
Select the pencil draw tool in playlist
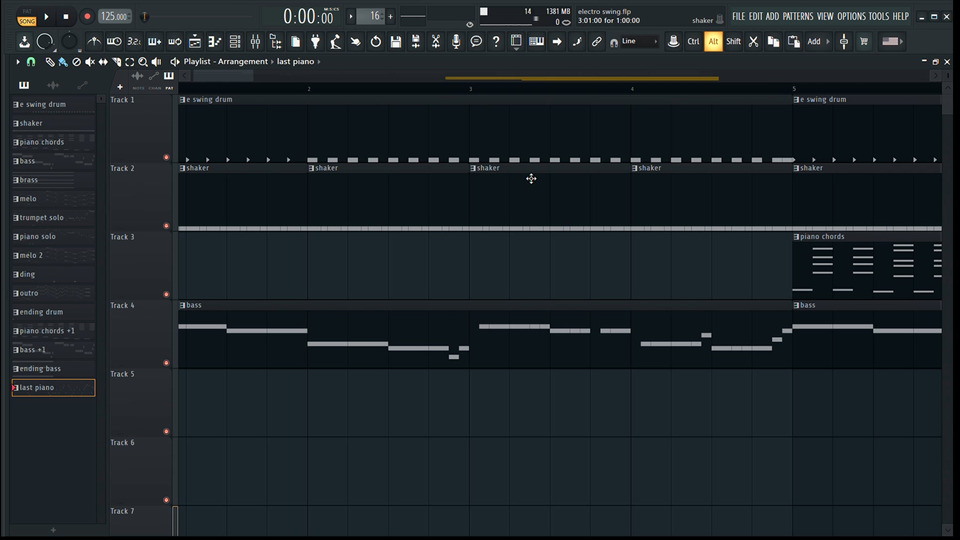point(50,62)
